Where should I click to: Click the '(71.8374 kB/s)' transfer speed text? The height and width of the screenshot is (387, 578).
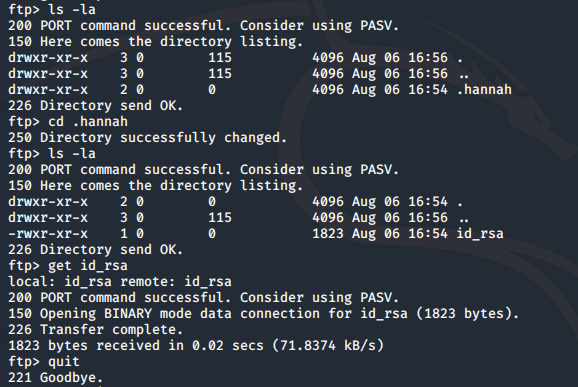click(328, 346)
